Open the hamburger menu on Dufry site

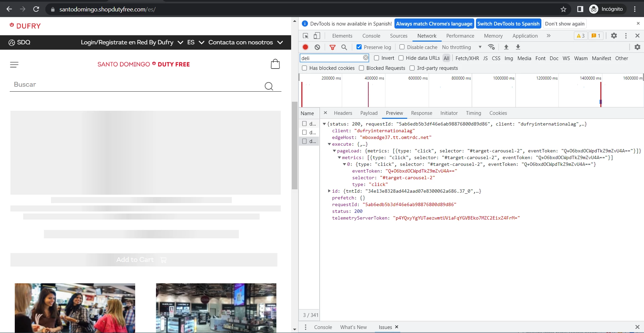point(14,64)
